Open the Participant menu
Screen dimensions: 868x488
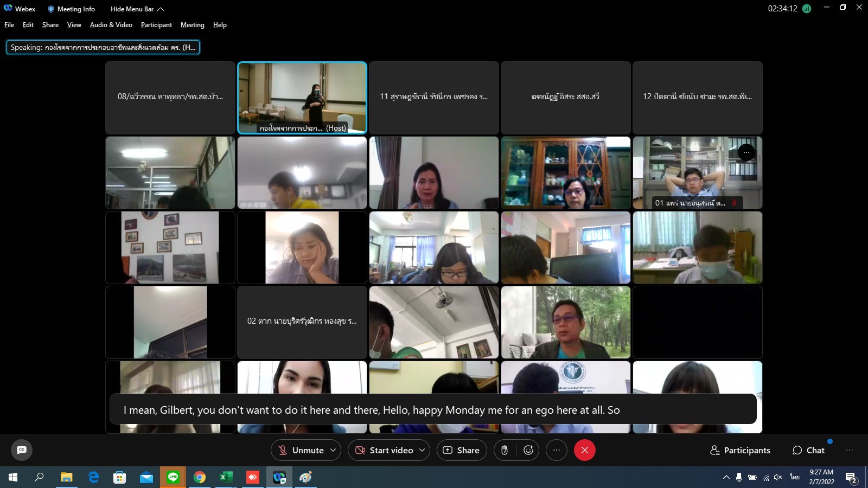coord(156,25)
